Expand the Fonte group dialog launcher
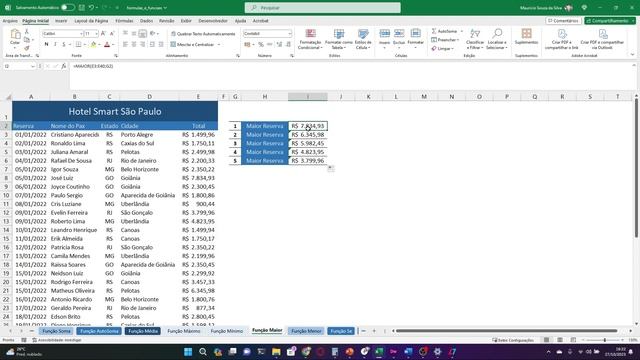Viewport: 640px width, 360px height. (x=116, y=56)
